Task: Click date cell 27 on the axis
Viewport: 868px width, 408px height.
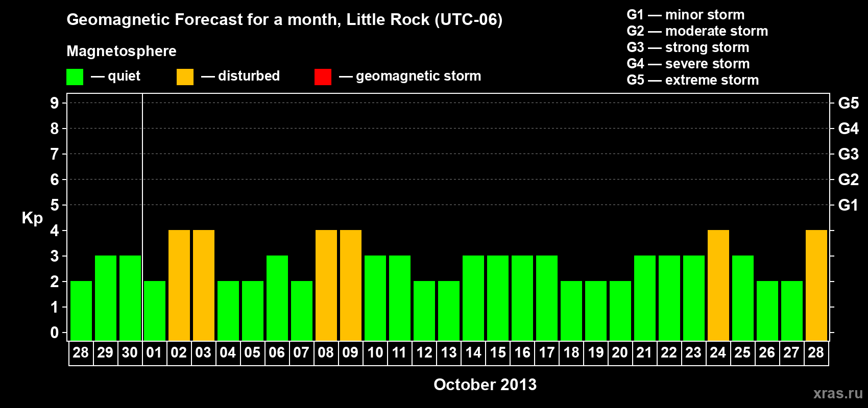Action: coord(791,353)
